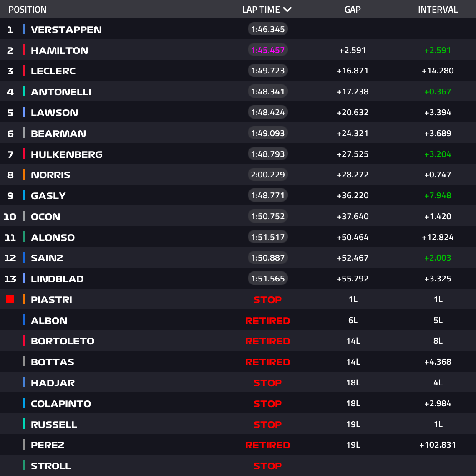Viewport: 476px width, 476px height.
Task: Click Antonelli's teal team color bar
Action: pyautogui.click(x=24, y=91)
